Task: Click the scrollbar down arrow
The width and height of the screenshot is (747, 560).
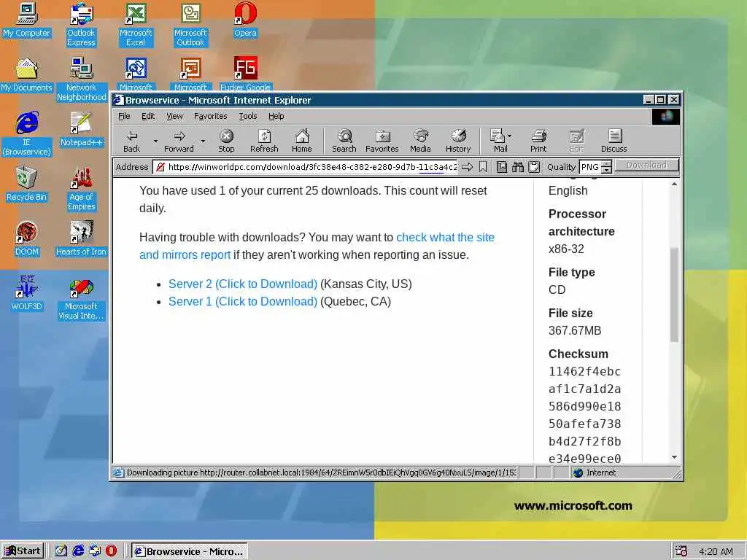Action: (674, 457)
